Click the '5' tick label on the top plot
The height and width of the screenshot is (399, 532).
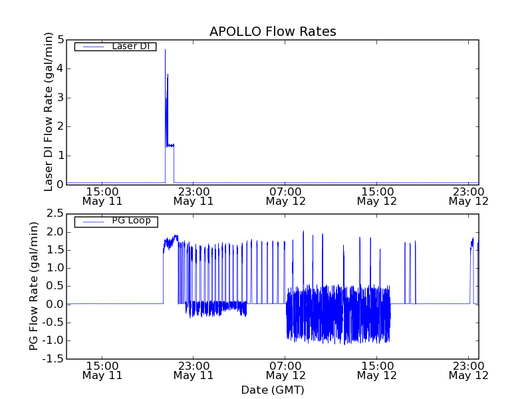pos(61,40)
